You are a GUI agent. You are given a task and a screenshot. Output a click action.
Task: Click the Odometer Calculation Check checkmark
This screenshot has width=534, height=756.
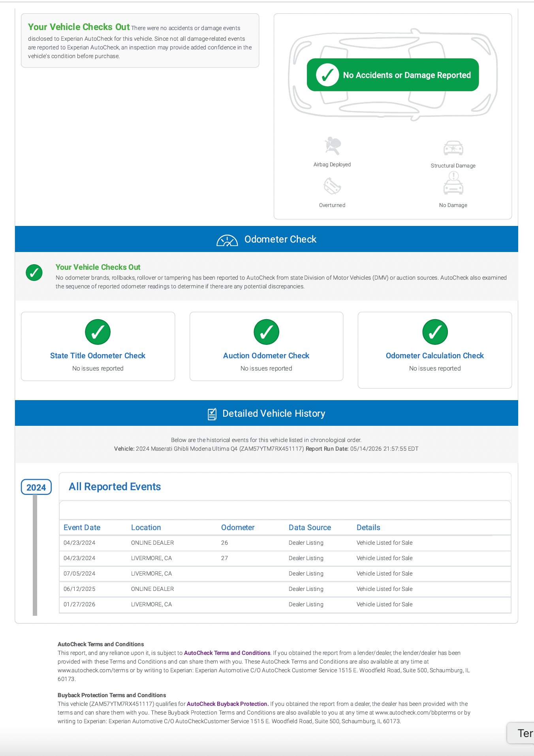[x=435, y=332]
